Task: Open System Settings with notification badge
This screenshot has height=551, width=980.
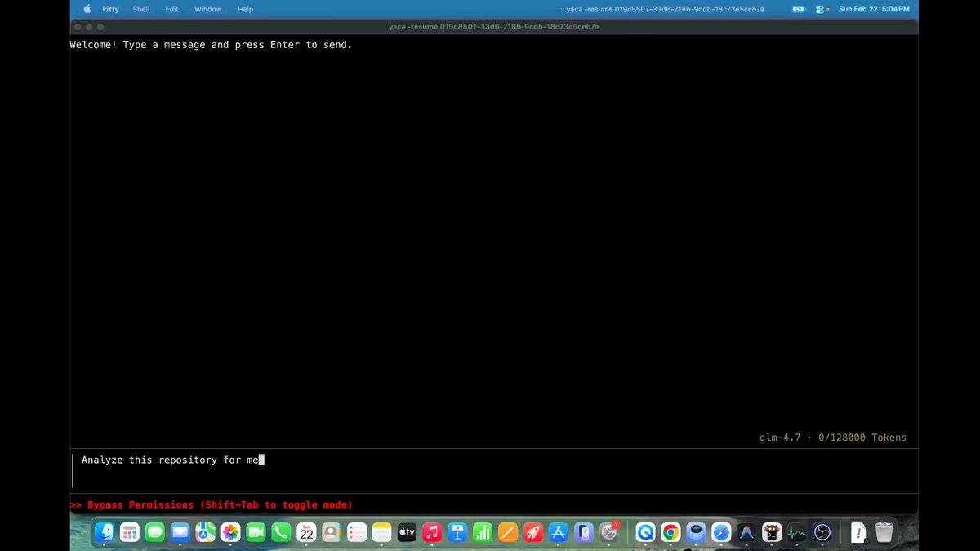Action: pos(608,533)
